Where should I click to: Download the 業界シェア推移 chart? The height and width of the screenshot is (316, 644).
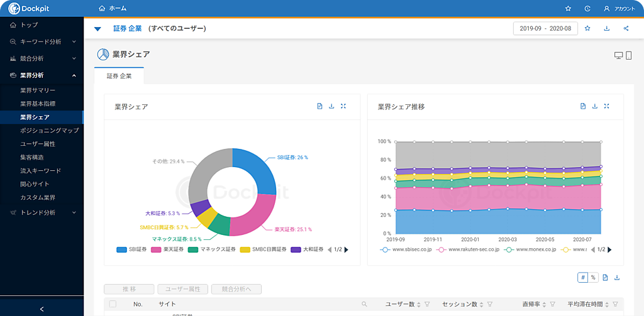coord(595,106)
